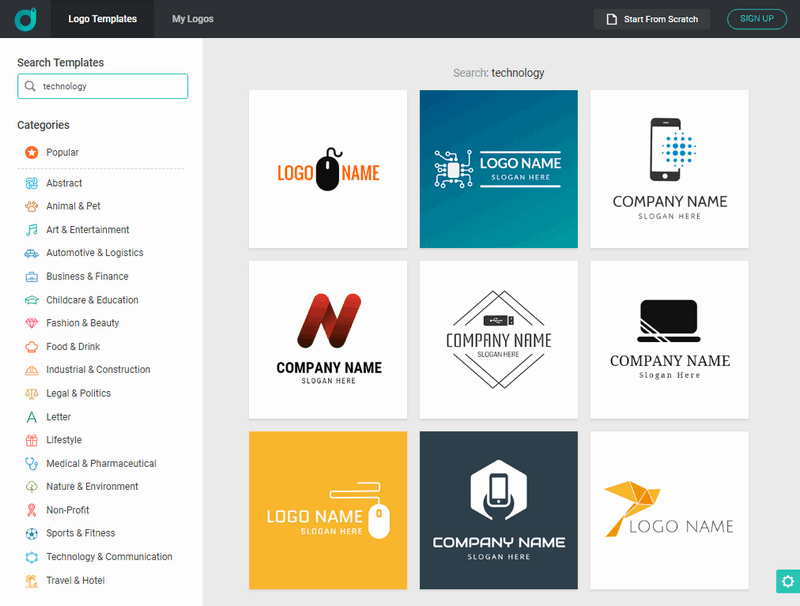
Task: Choose the red letter N logo template
Action: click(328, 340)
